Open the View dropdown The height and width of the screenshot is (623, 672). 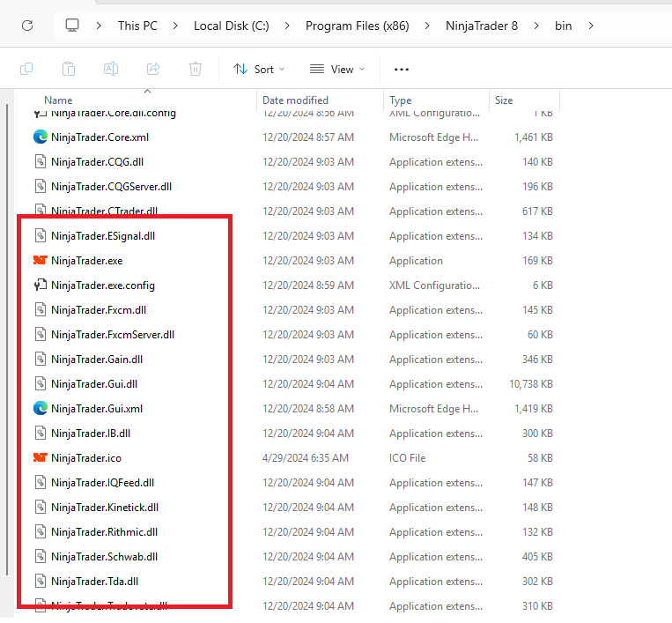coord(337,69)
